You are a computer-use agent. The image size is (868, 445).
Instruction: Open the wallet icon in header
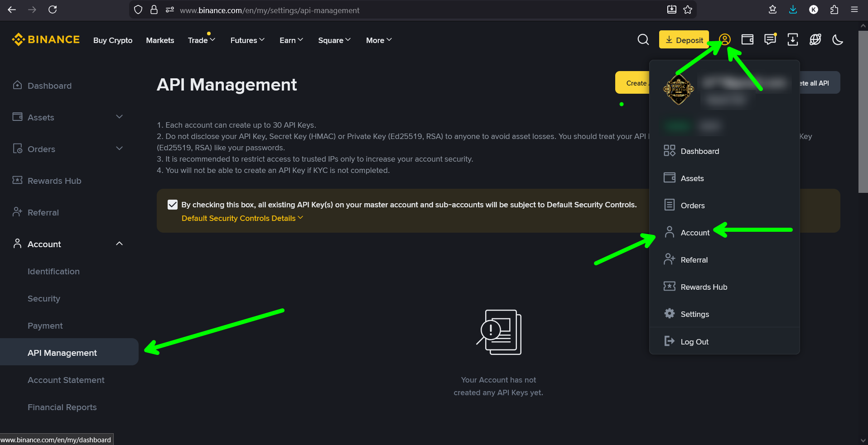[747, 40]
